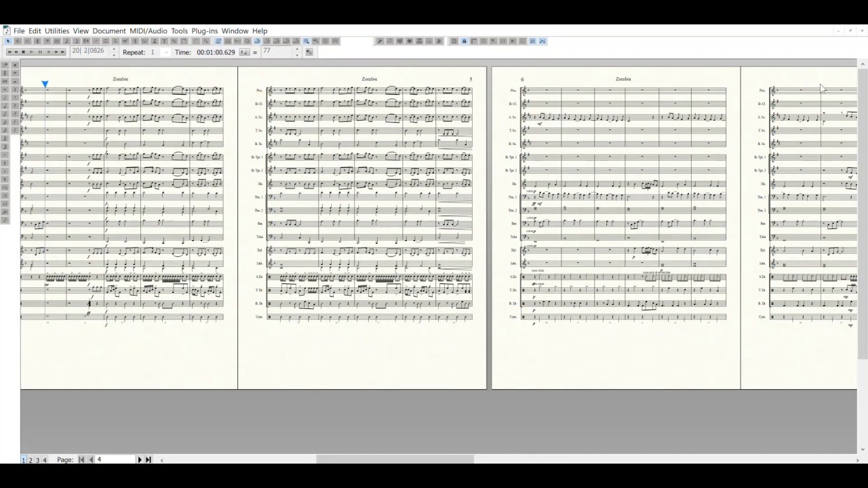
Task: Select the Smart Shape tool
Action: (x=106, y=41)
